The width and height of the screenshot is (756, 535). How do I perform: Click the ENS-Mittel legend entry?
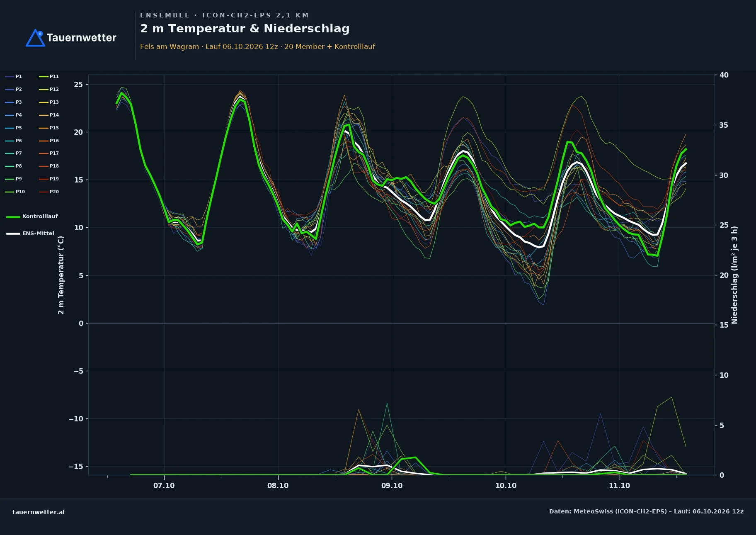[x=30, y=233]
